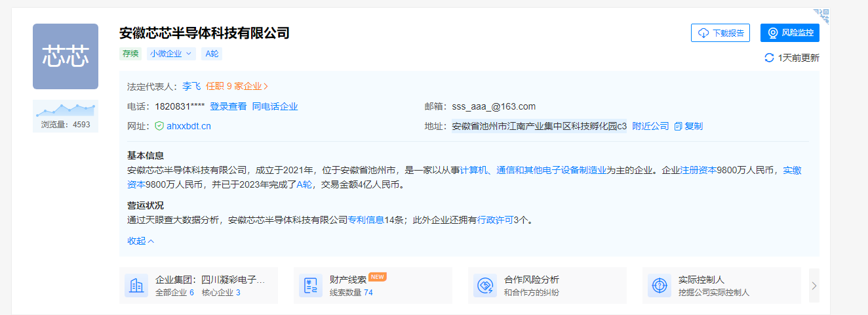This screenshot has height=315, width=868.
Task: Open the page view trend chart
Action: coord(66,109)
